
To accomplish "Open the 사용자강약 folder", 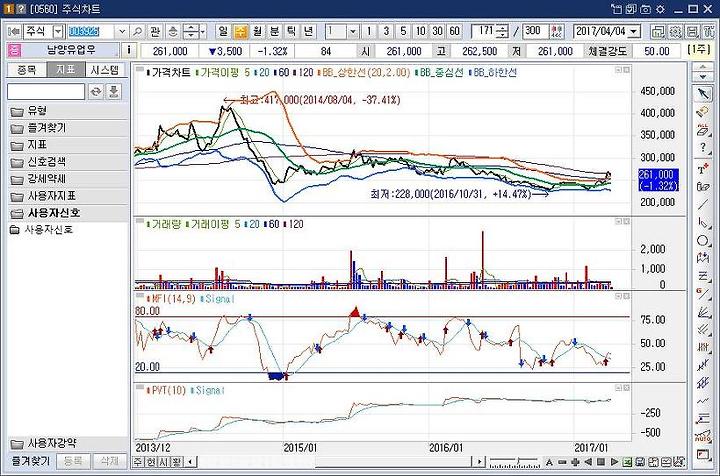I will pyautogui.click(x=68, y=444).
